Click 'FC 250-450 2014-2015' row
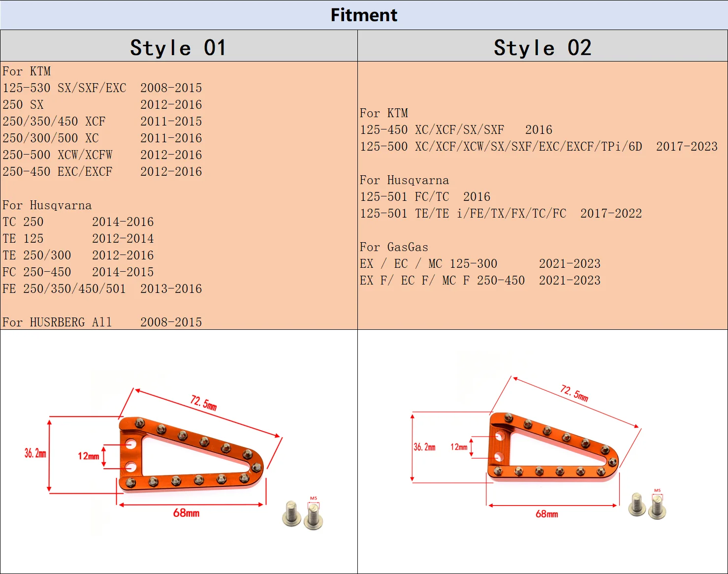The image size is (728, 574). click(78, 272)
